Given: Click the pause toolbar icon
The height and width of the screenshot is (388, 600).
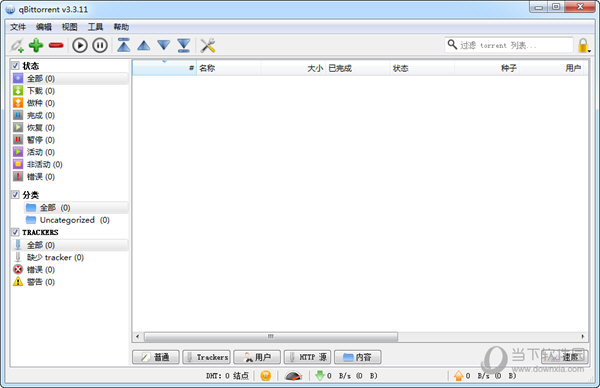Looking at the screenshot, I should [x=100, y=46].
